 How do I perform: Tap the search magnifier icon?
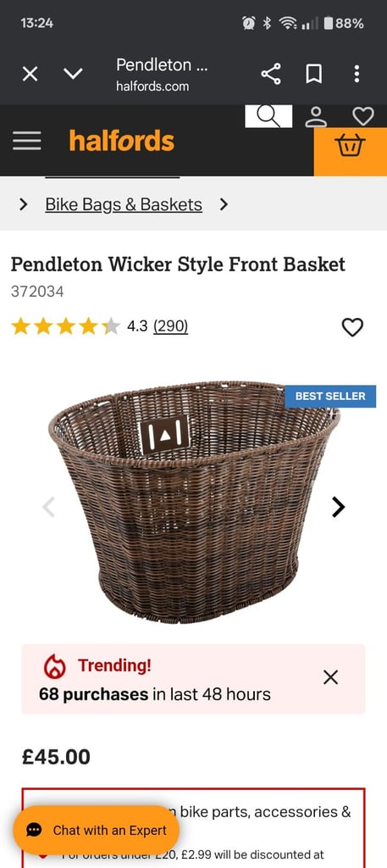(268, 115)
